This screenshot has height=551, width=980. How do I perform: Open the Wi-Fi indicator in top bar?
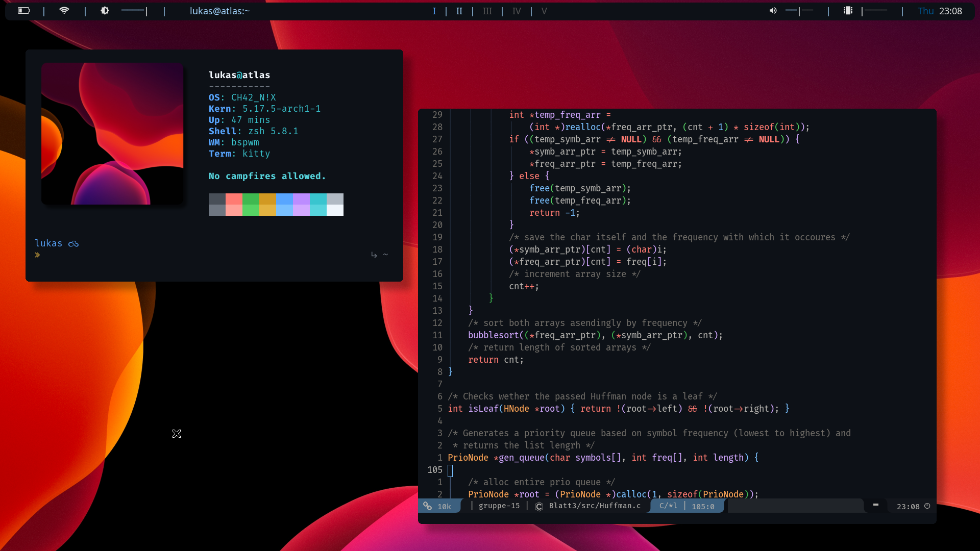[64, 11]
